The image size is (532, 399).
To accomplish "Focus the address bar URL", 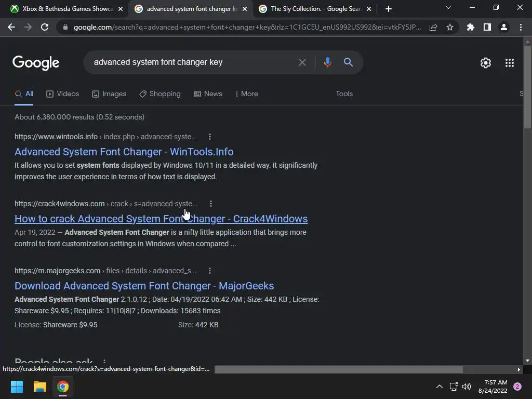I will [x=247, y=27].
